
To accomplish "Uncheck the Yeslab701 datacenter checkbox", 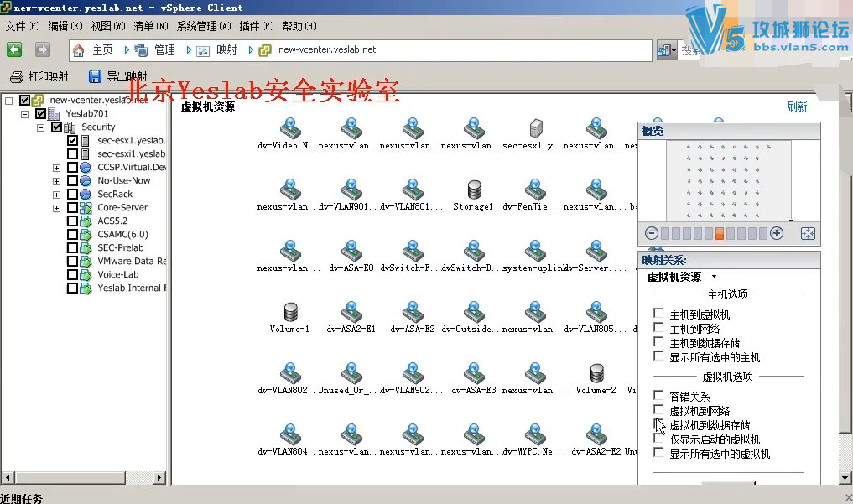I will pos(40,114).
